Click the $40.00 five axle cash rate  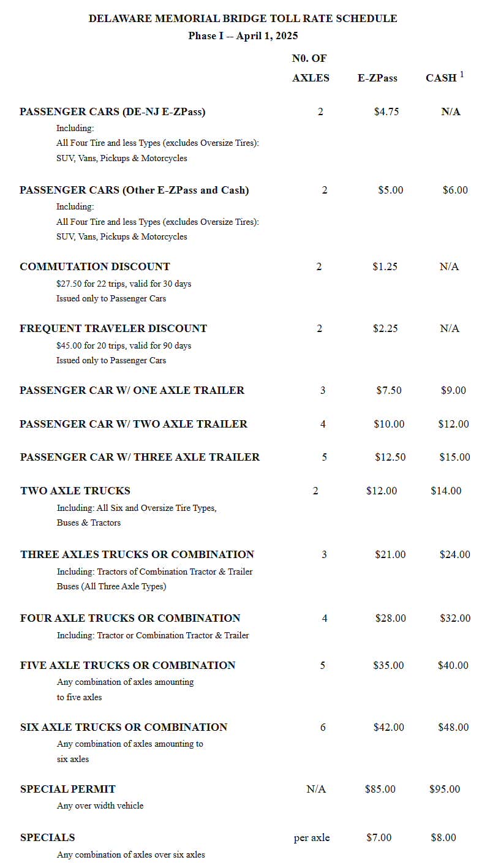453,665
